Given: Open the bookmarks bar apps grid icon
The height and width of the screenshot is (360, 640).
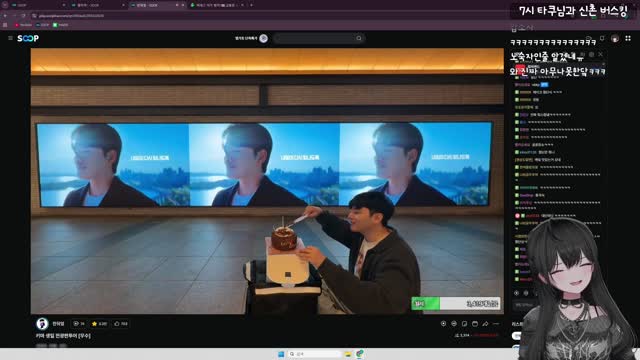Looking at the screenshot, I should (x=5, y=25).
